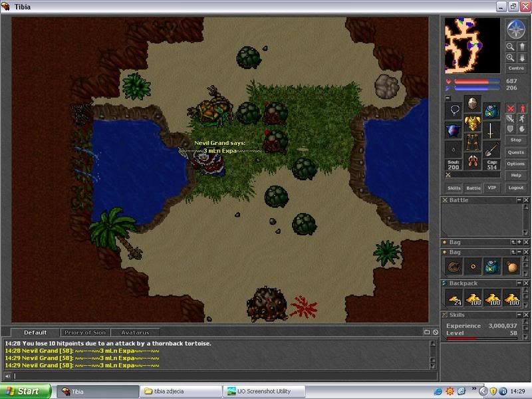
Task: Switch to the Default chat tab
Action: pyautogui.click(x=35, y=332)
